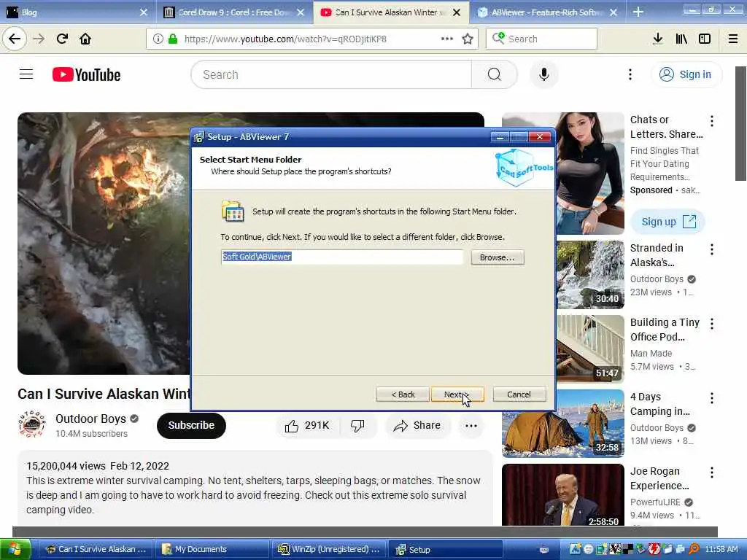Open options for 4 Days Camping video
747x560 pixels.
coord(712,398)
